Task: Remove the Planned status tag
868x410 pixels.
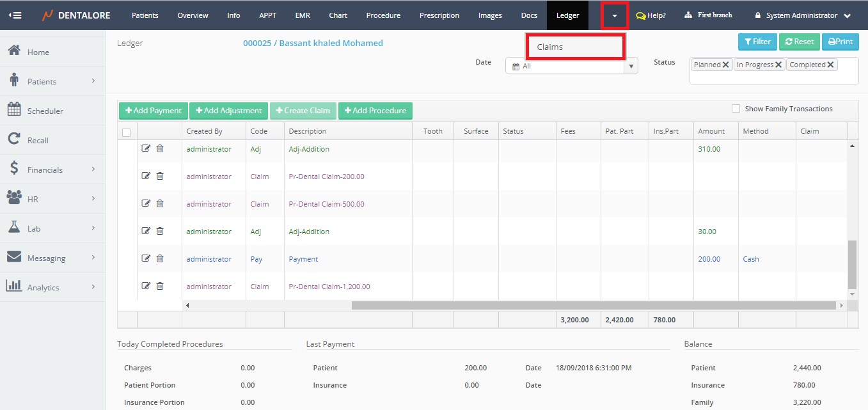Action: pos(726,65)
